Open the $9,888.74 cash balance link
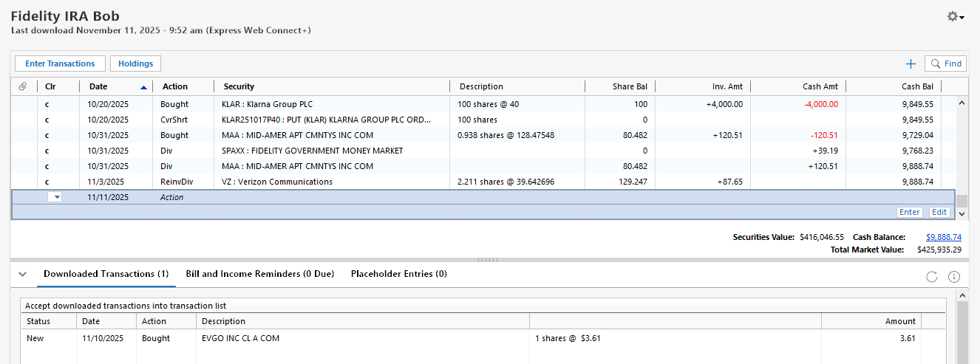The height and width of the screenshot is (364, 980). coord(944,237)
